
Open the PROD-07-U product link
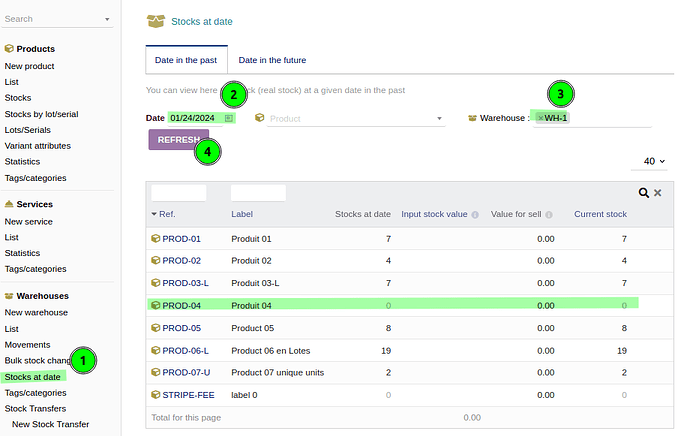coord(186,372)
